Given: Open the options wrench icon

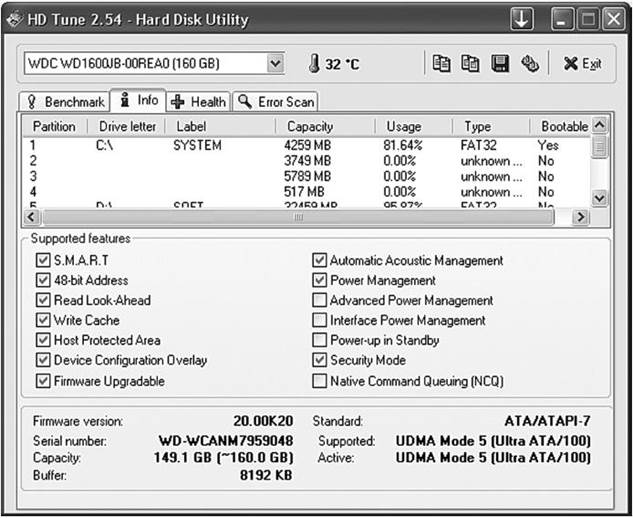Looking at the screenshot, I should click(530, 64).
